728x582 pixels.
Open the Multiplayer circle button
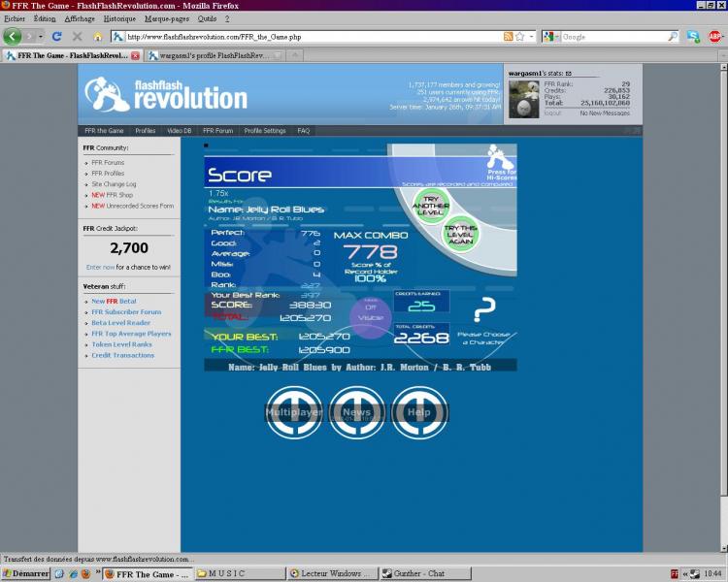(x=294, y=411)
